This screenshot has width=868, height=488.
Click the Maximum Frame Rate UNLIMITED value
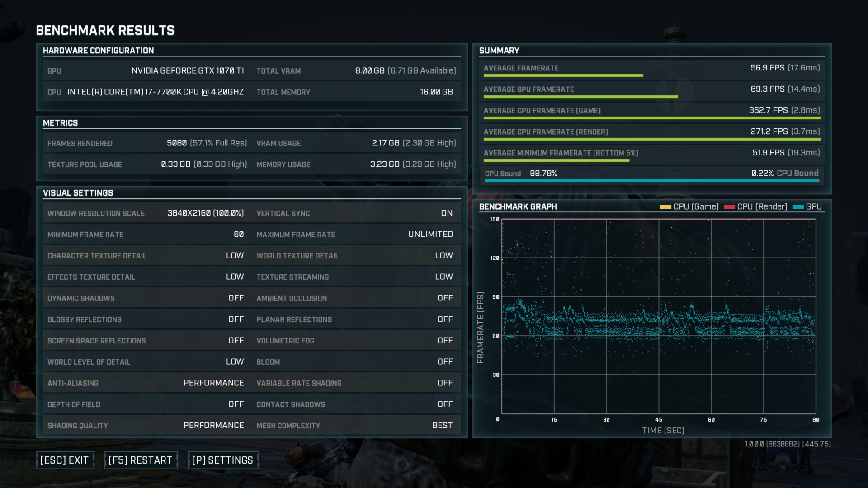point(430,234)
